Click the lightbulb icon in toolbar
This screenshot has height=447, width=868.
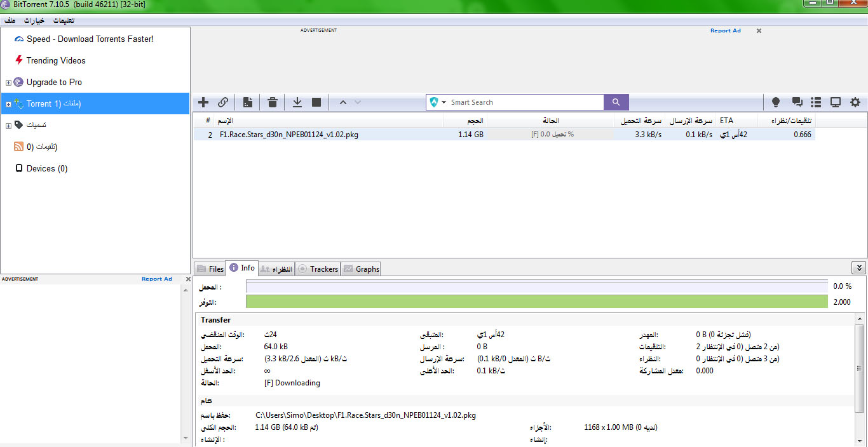pyautogui.click(x=776, y=102)
